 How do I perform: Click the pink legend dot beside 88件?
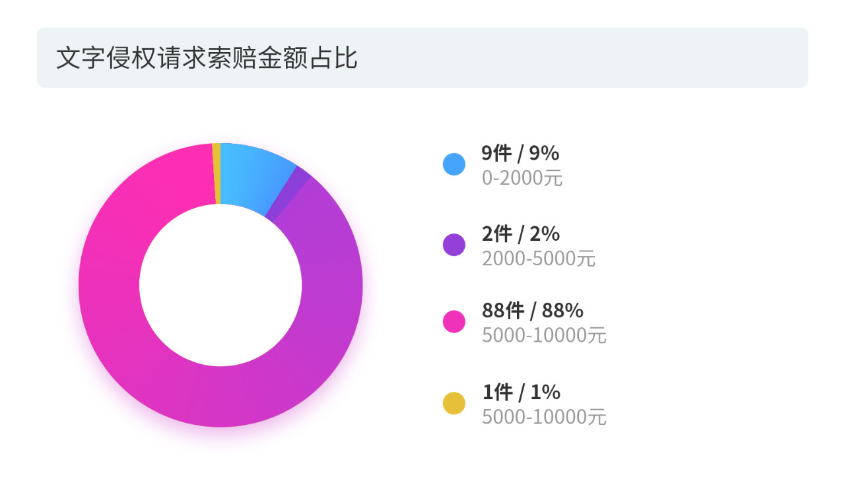point(454,322)
